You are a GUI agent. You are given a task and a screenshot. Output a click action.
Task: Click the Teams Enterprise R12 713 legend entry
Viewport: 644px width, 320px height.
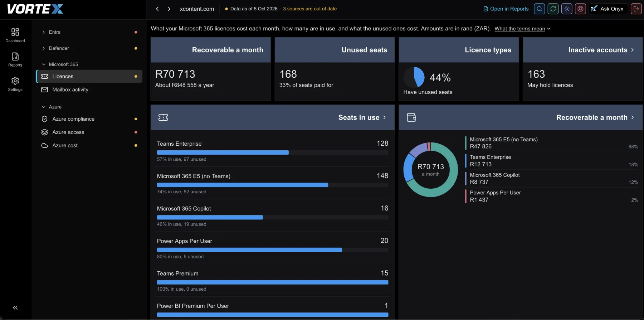click(x=552, y=161)
